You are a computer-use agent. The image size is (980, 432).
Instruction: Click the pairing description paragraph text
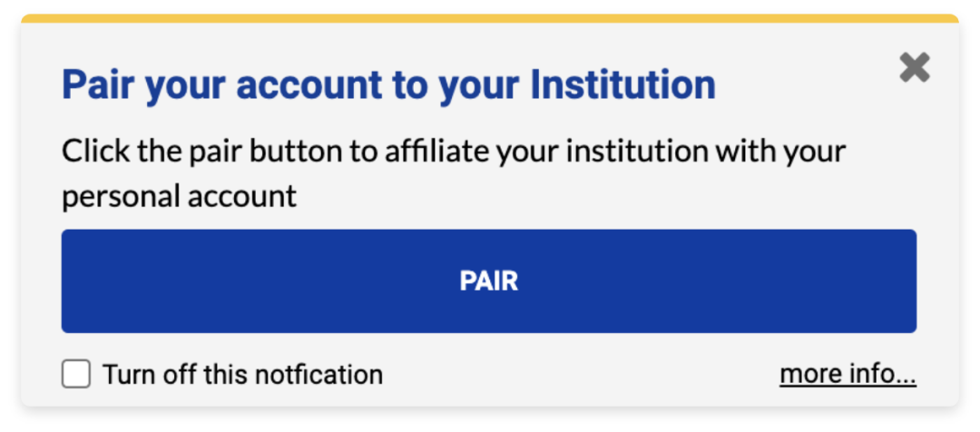[x=454, y=151]
